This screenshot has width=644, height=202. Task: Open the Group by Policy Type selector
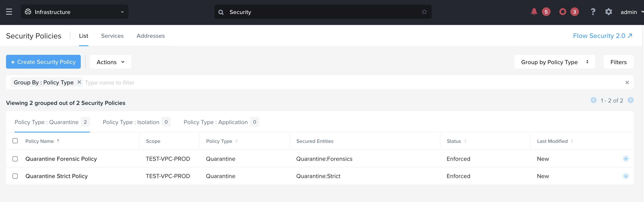point(554,62)
